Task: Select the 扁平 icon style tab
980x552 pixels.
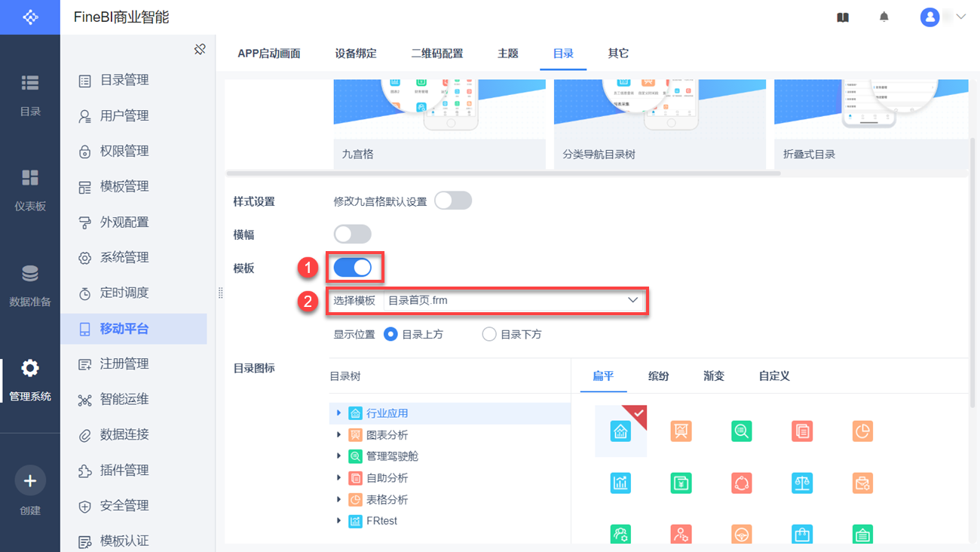Action: point(603,376)
